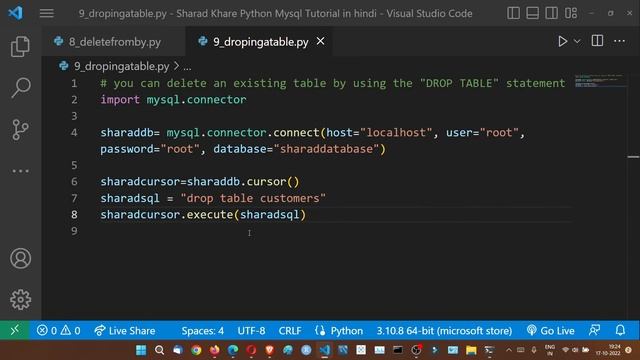Open the Search view in activity bar
This screenshot has width=640, height=360.
20,88
